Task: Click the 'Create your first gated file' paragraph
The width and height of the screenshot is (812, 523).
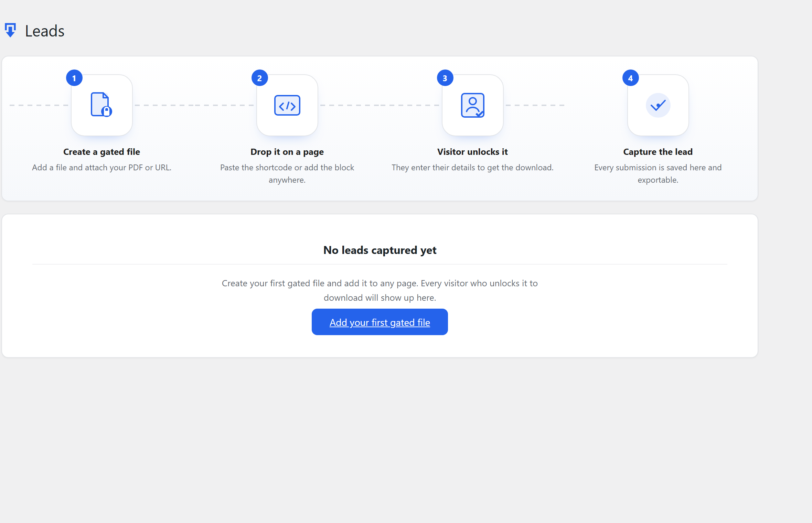Action: point(380,290)
